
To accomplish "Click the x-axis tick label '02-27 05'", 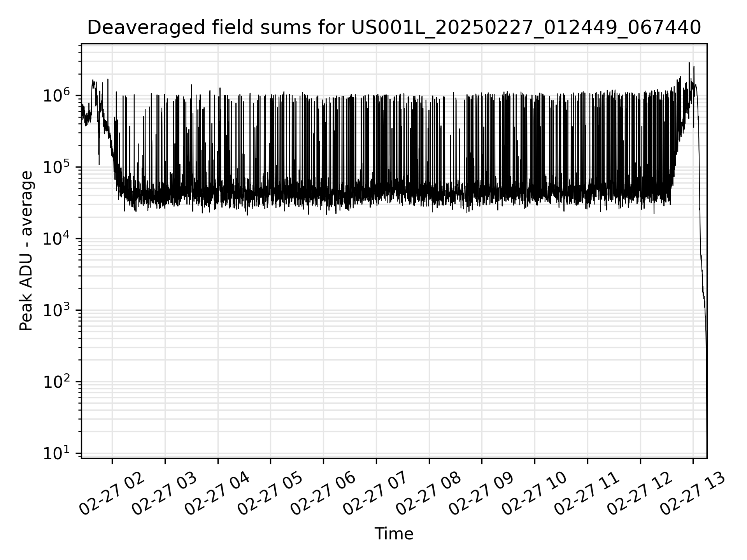I will [270, 494].
